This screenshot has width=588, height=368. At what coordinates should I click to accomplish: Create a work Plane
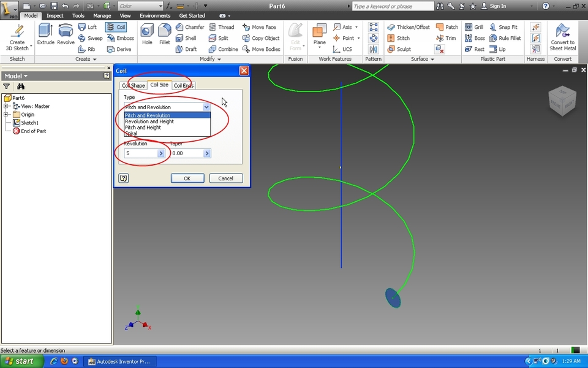point(320,32)
